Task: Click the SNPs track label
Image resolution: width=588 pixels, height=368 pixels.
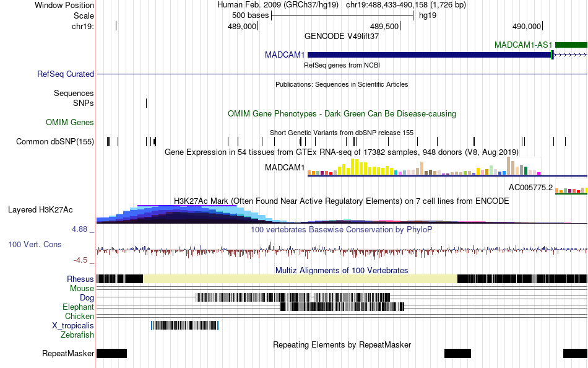Action: pos(84,103)
